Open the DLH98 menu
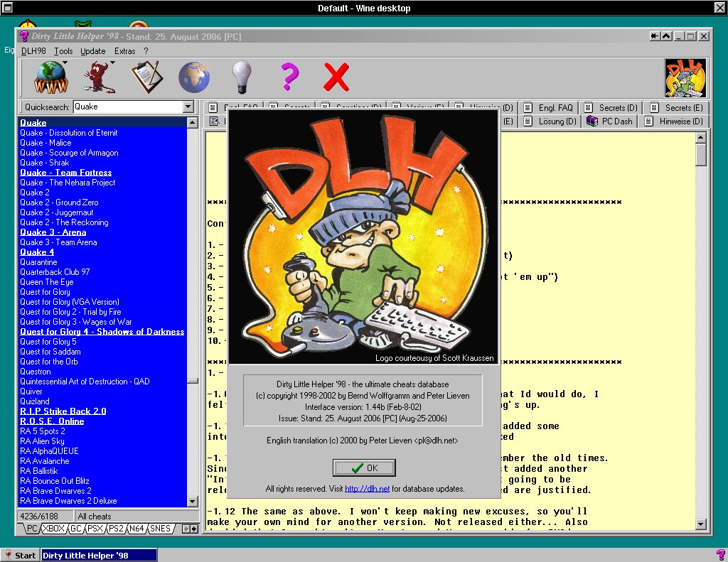This screenshot has width=728, height=562. [x=33, y=51]
